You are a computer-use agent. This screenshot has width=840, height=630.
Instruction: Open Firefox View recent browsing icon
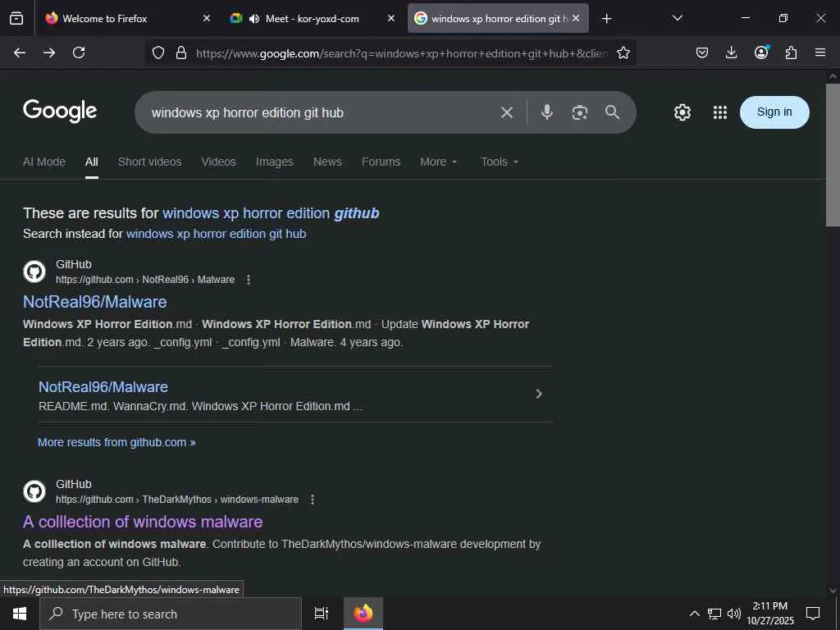[x=16, y=19]
